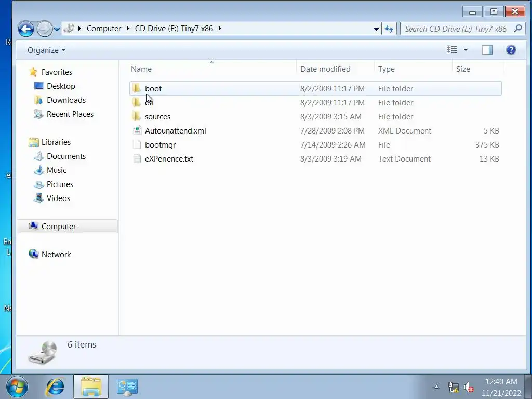This screenshot has height=399, width=532.
Task: Select the efi folder icon
Action: tap(137, 102)
